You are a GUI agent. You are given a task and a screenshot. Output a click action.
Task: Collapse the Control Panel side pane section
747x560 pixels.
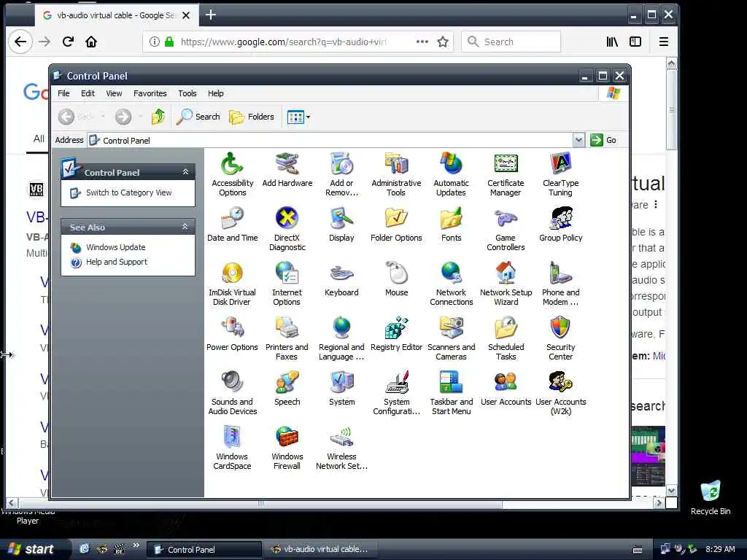click(185, 172)
